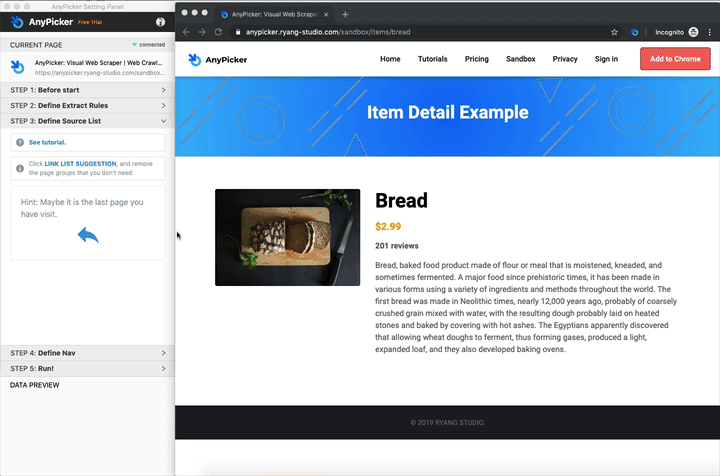720x476 pixels.
Task: Open the Sandbox menu item
Action: (521, 59)
